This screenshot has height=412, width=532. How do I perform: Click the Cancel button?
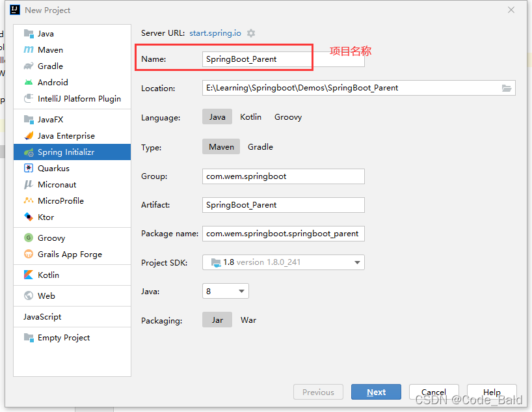click(x=434, y=392)
